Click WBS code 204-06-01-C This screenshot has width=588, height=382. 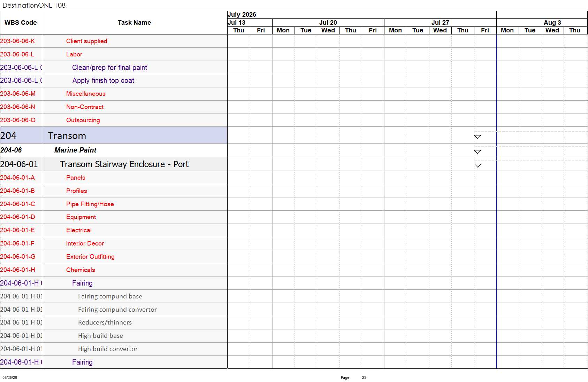(17, 204)
